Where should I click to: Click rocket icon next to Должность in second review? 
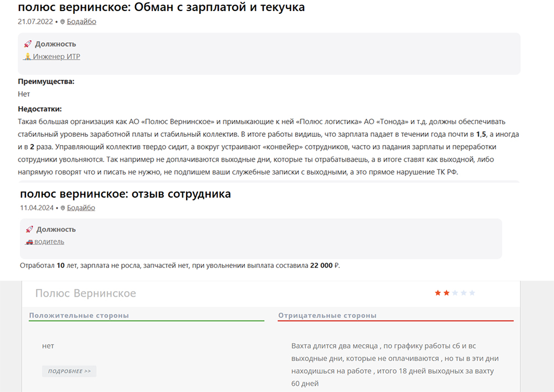tap(29, 229)
